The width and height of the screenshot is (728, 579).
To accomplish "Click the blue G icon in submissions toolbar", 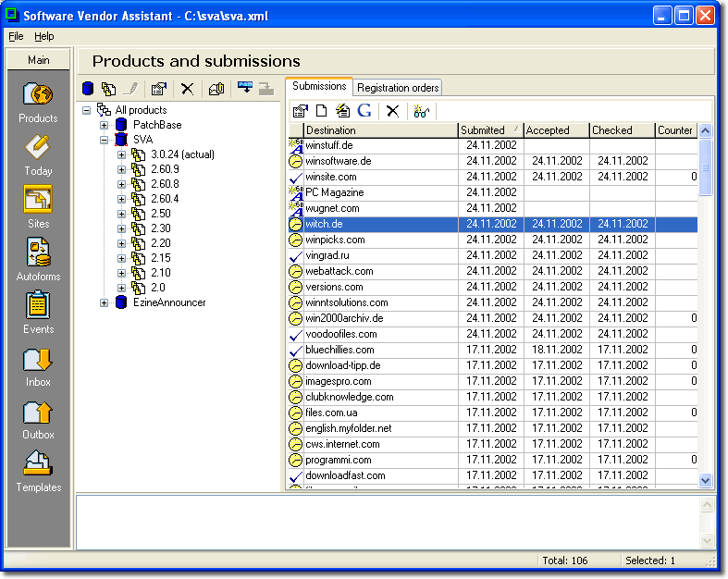I will (x=364, y=110).
